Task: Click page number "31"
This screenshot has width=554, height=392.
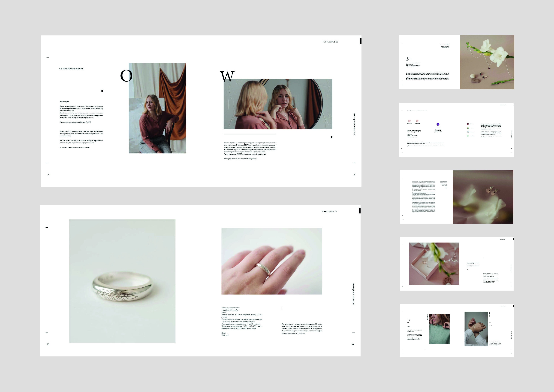Action: pyautogui.click(x=353, y=344)
